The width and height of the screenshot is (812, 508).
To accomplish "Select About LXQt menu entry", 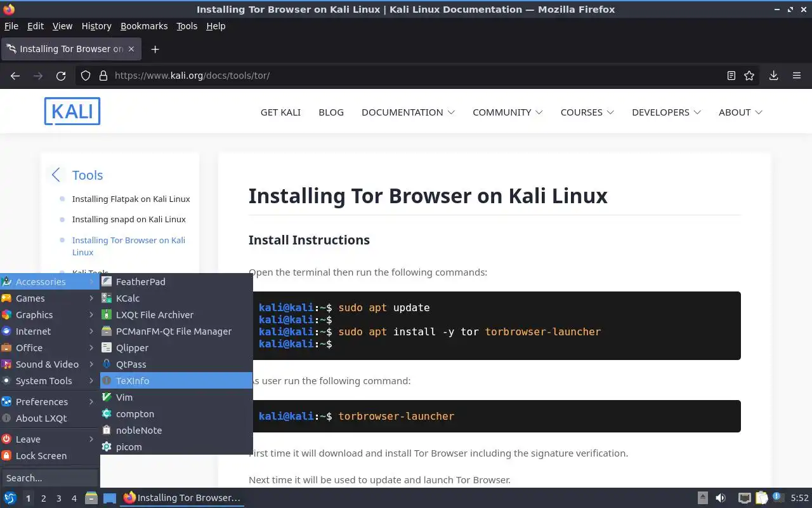I will tap(49, 418).
